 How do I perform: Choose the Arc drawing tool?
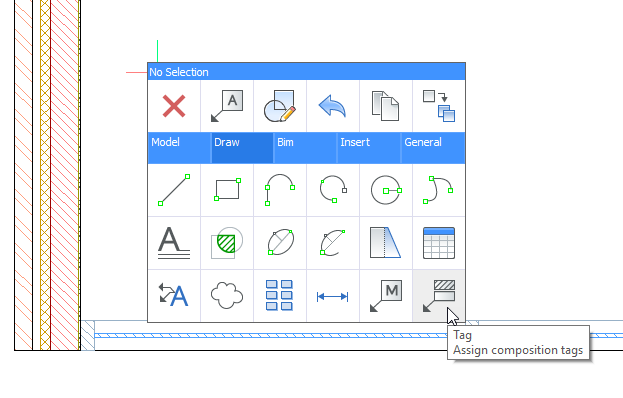pyautogui.click(x=333, y=189)
